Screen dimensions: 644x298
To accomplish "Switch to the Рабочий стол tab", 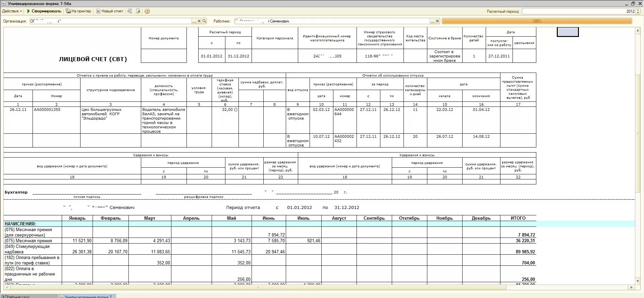I will 29,296.
